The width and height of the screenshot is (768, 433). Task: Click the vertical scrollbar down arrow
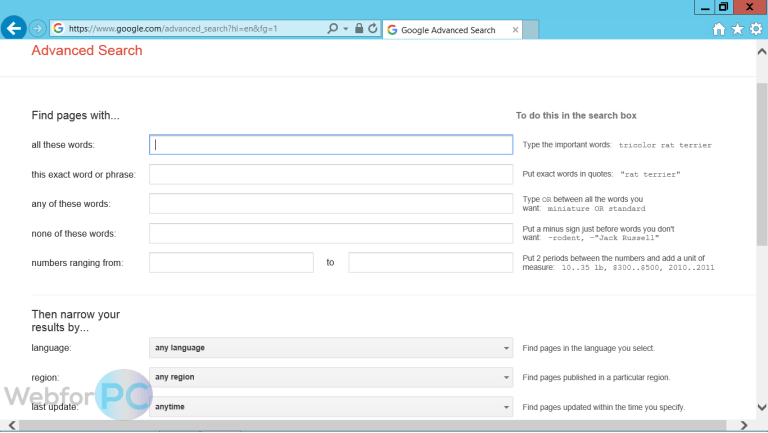pyautogui.click(x=762, y=407)
